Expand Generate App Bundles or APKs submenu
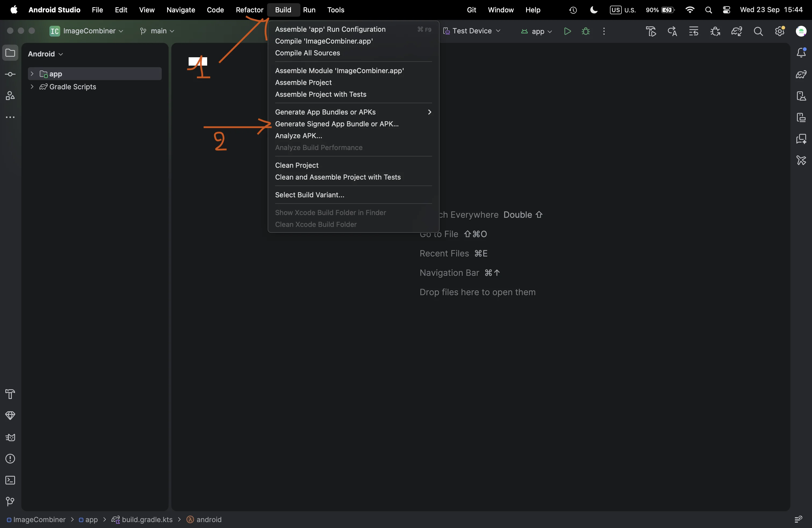812x528 pixels. pos(353,112)
